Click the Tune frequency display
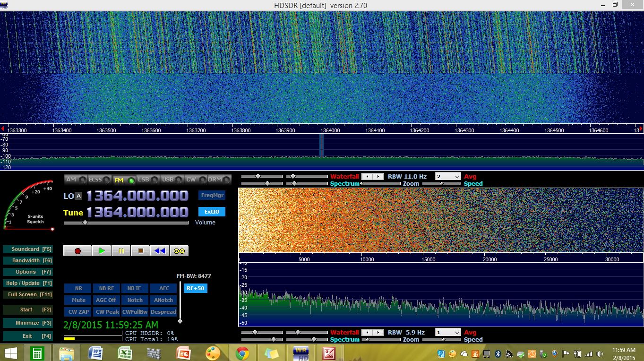The height and width of the screenshot is (361, 644). [137, 212]
